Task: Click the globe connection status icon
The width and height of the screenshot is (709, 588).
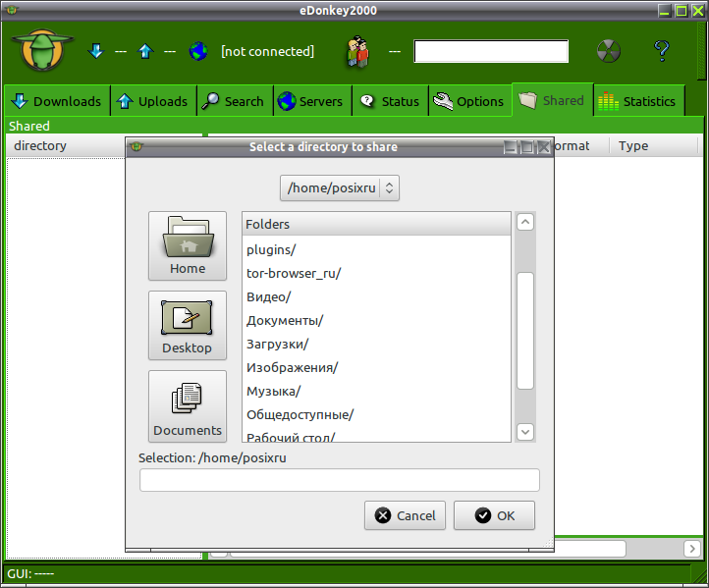Action: coord(198,51)
